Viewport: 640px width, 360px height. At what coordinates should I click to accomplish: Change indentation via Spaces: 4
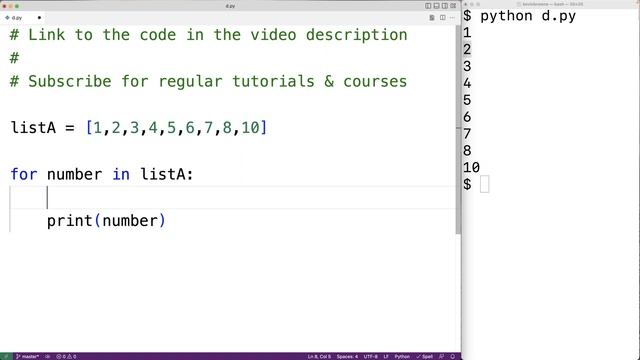(347, 356)
